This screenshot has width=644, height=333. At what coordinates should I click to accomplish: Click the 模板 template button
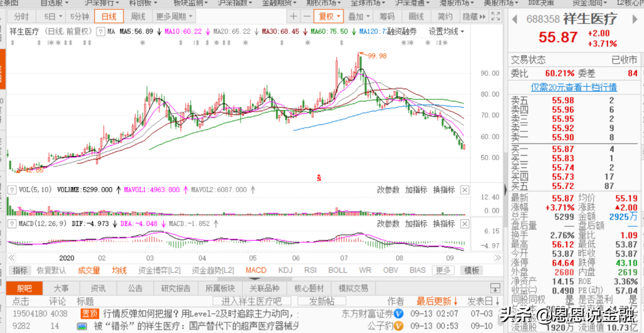coord(472,270)
